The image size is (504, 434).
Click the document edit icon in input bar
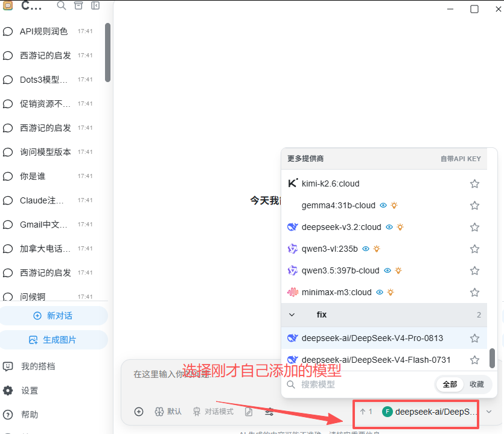click(x=249, y=412)
